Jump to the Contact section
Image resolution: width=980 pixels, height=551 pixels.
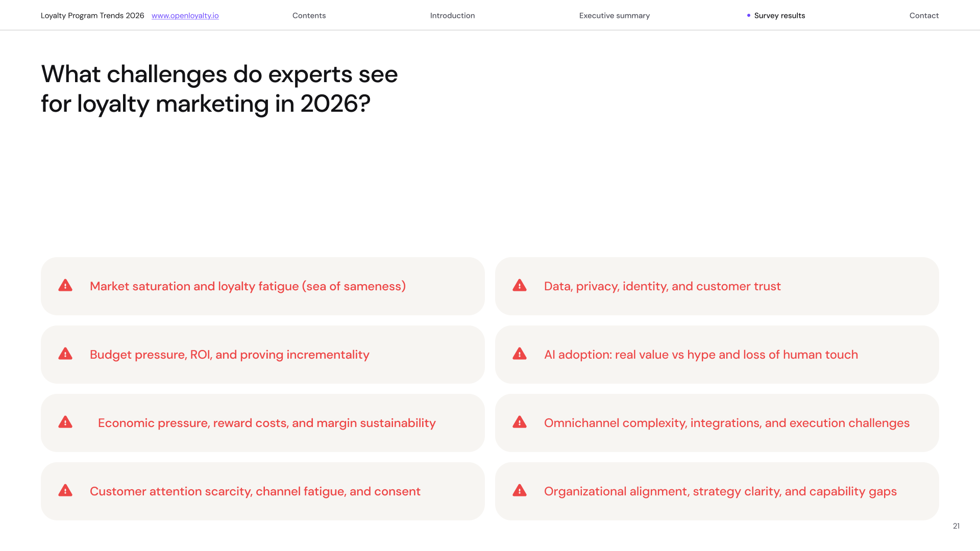coord(924,16)
